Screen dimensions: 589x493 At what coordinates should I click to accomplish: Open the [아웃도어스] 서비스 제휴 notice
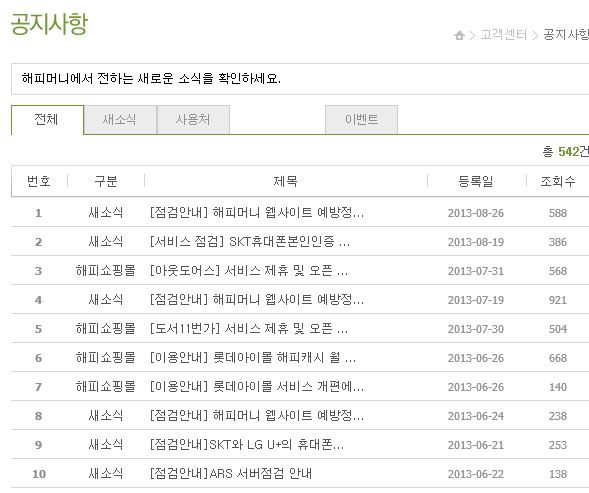point(249,271)
